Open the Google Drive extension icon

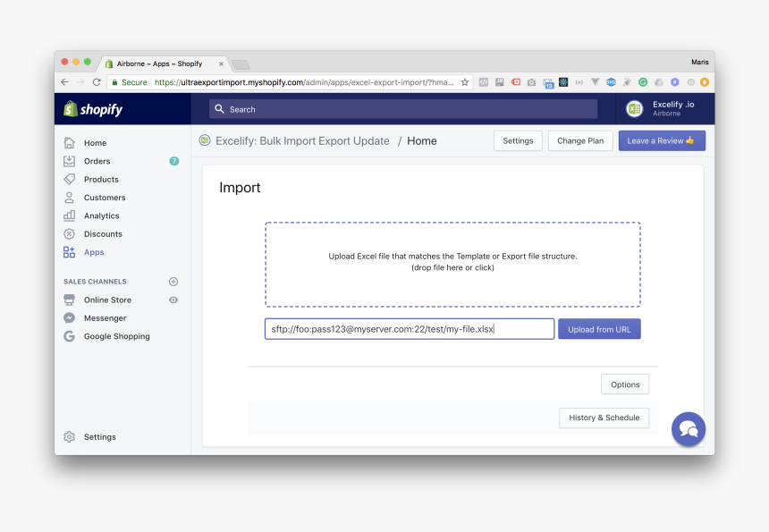(x=659, y=82)
